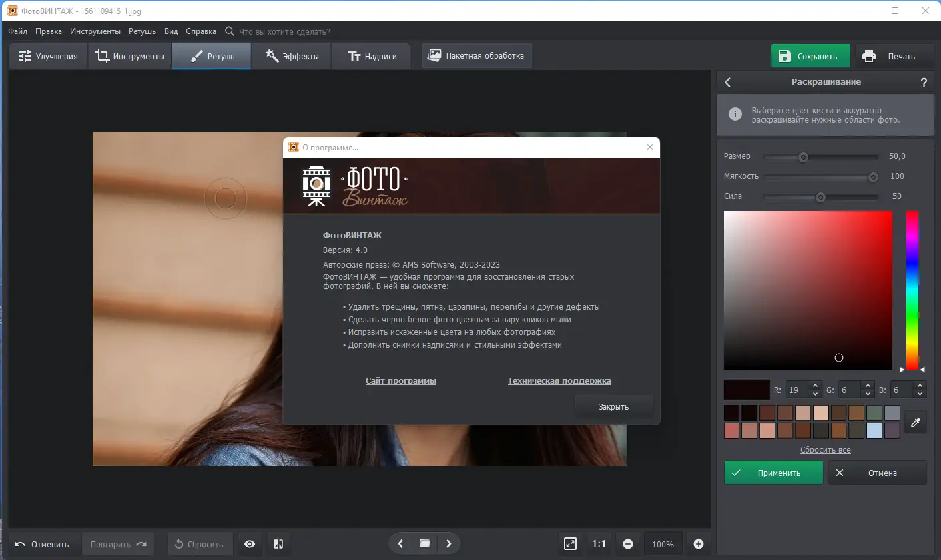Click the Сохранить save button

point(811,56)
